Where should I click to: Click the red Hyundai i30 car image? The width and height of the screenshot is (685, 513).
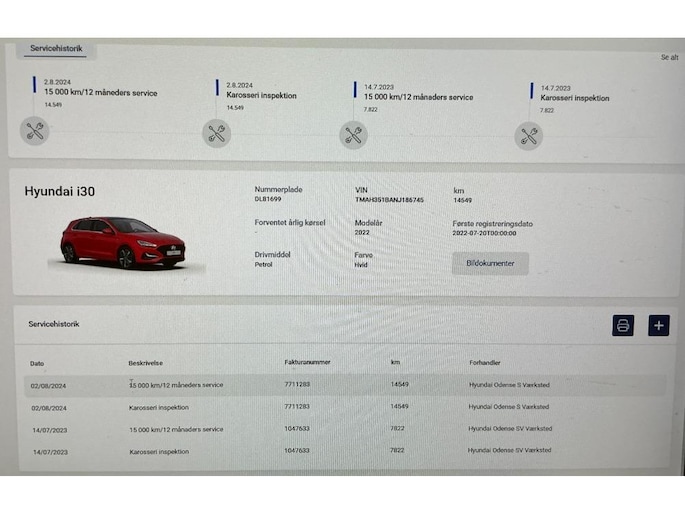tap(123, 241)
